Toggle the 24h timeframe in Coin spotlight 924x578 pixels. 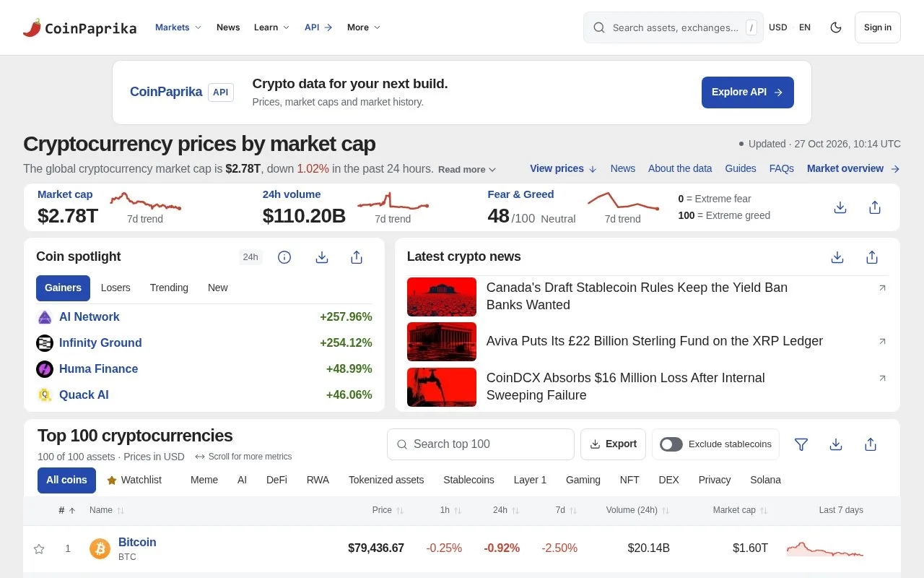point(250,257)
